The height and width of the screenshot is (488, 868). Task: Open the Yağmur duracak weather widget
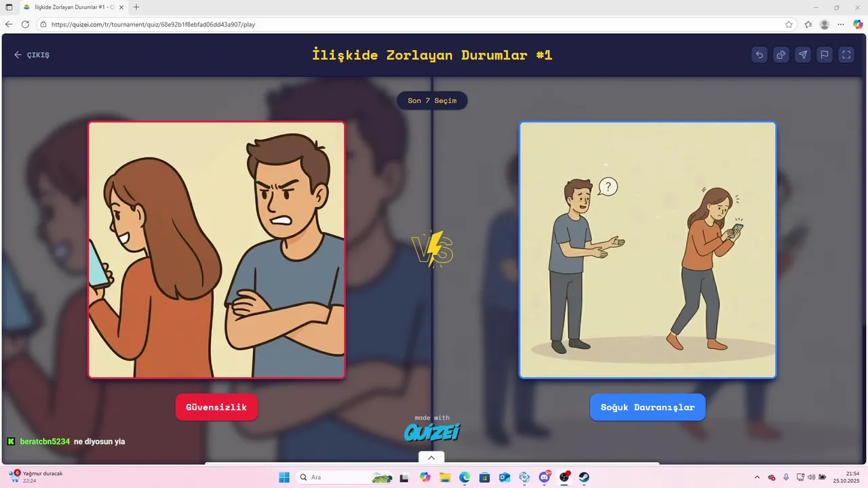[35, 477]
